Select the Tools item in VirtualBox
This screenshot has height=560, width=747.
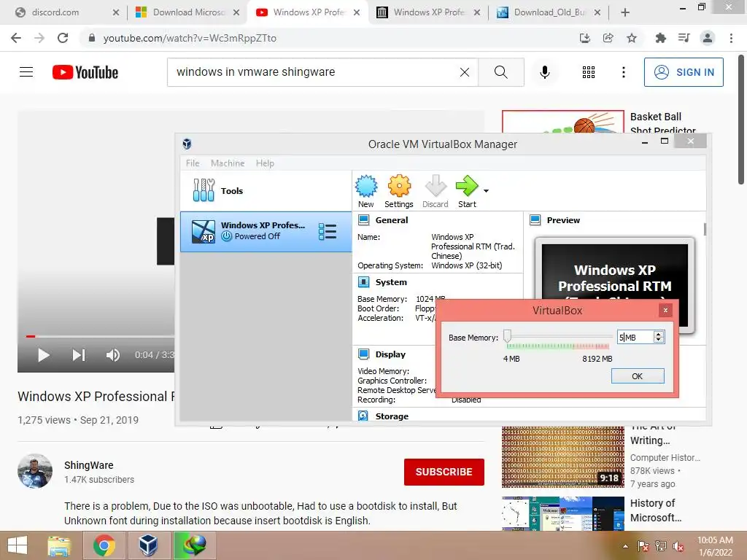[266, 190]
